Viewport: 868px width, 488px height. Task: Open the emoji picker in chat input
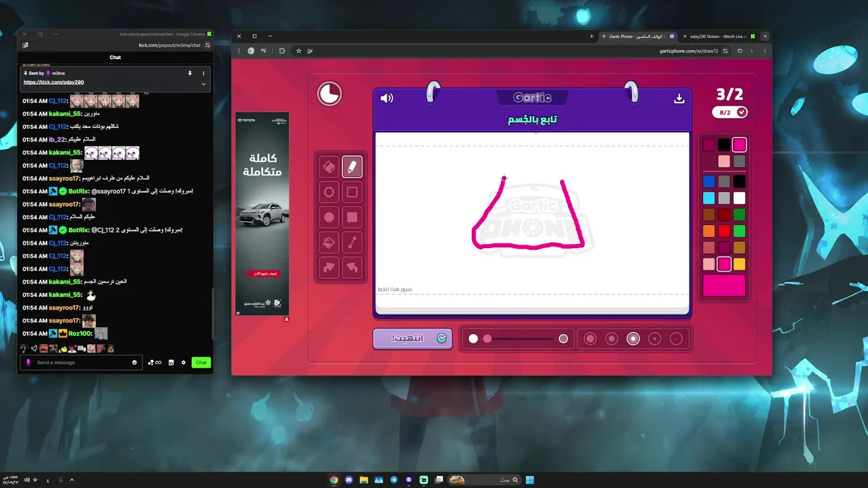(x=134, y=363)
